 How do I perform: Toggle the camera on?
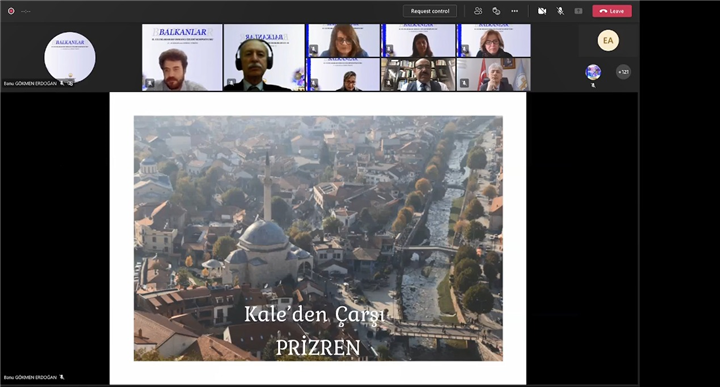[x=542, y=11]
